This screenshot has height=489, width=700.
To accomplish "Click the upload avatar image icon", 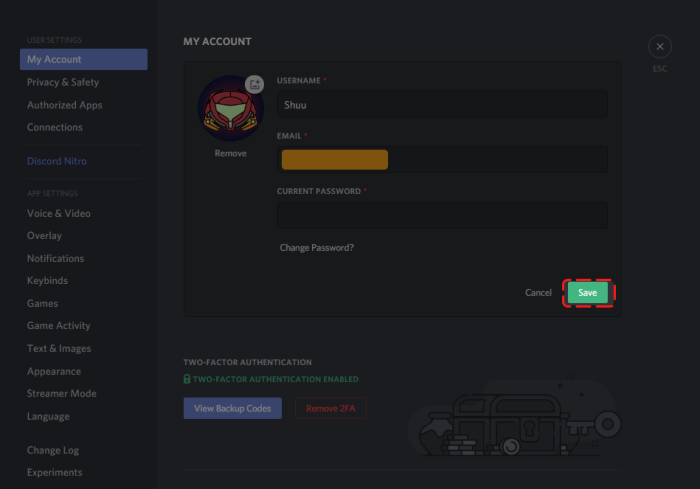I will [254, 84].
